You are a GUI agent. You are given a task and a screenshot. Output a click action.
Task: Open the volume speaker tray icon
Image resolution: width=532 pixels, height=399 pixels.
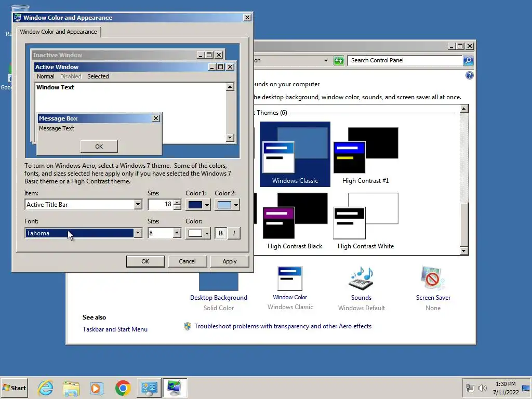483,388
